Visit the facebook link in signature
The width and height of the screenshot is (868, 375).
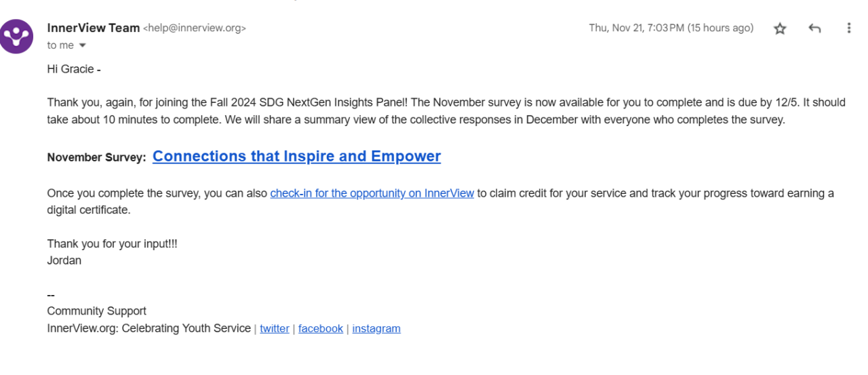tap(320, 329)
